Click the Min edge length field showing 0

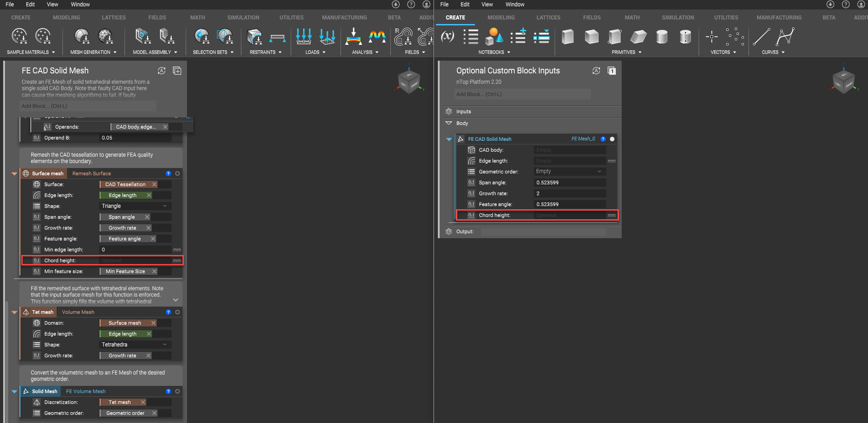pos(135,250)
